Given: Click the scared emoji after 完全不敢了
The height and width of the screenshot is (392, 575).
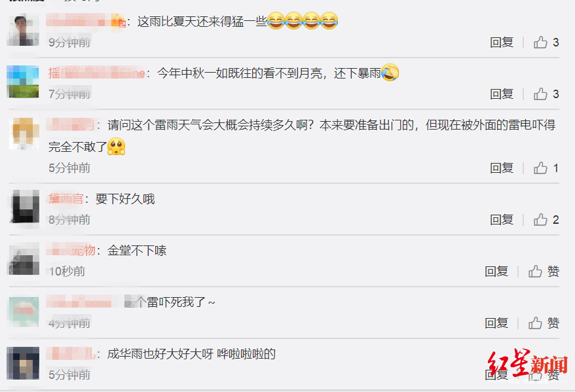Looking at the screenshot, I should coord(117,147).
